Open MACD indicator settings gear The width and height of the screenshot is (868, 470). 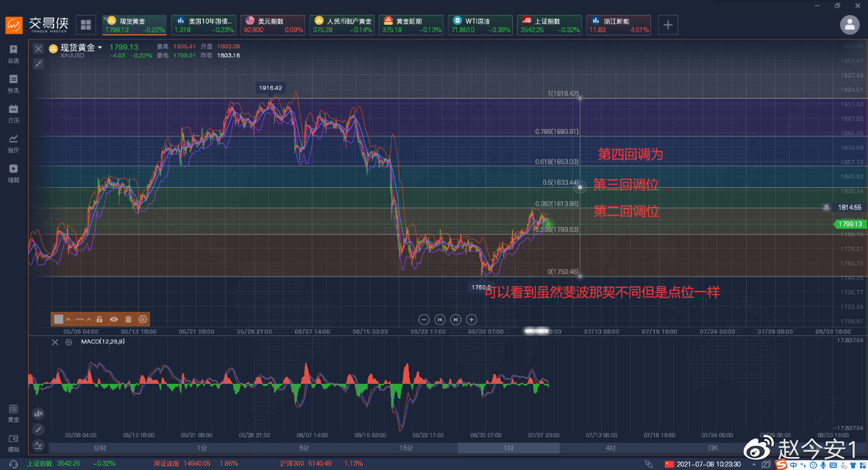pos(68,342)
